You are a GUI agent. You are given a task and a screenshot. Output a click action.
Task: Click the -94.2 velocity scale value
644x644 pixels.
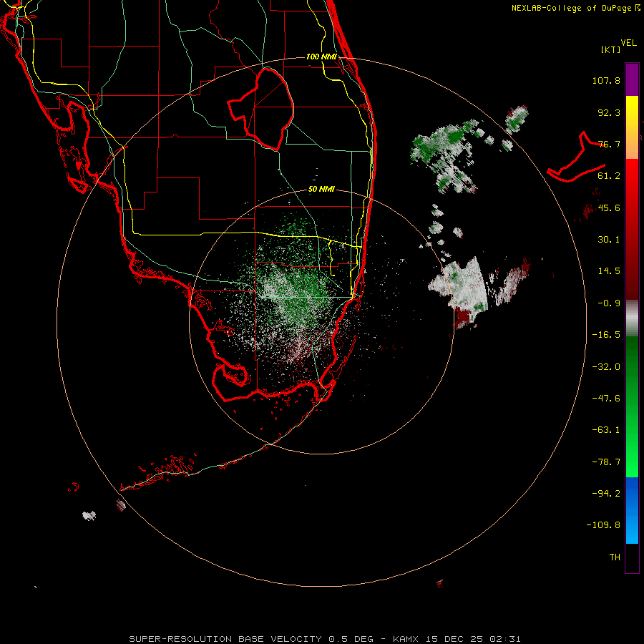(606, 494)
